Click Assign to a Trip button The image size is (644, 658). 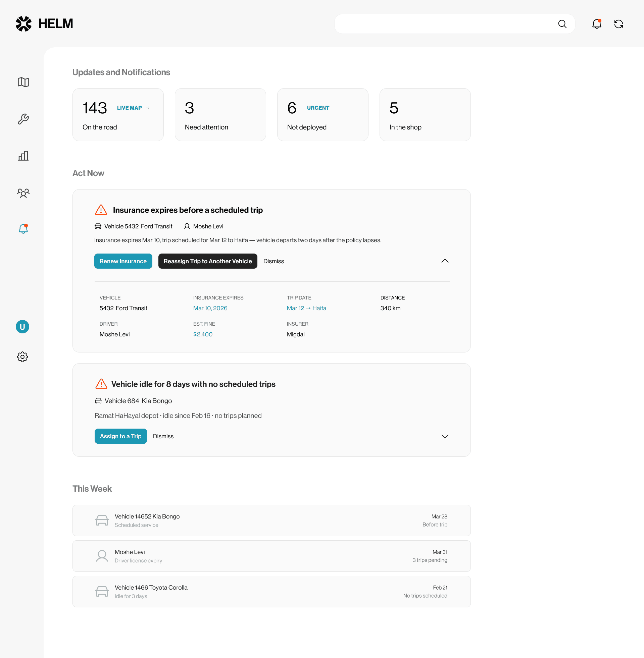coord(121,436)
